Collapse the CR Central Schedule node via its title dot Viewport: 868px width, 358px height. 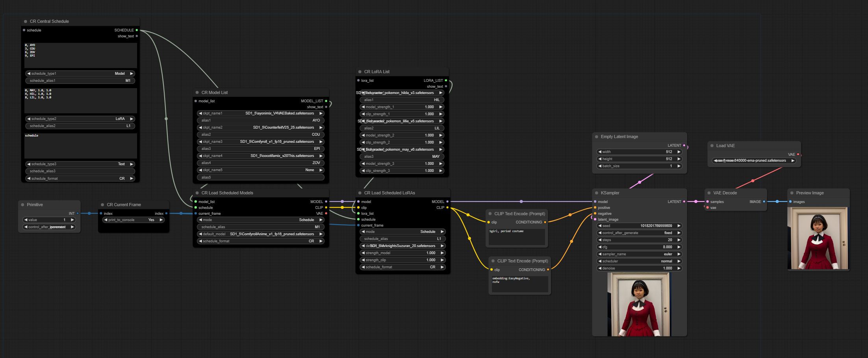[x=26, y=22]
